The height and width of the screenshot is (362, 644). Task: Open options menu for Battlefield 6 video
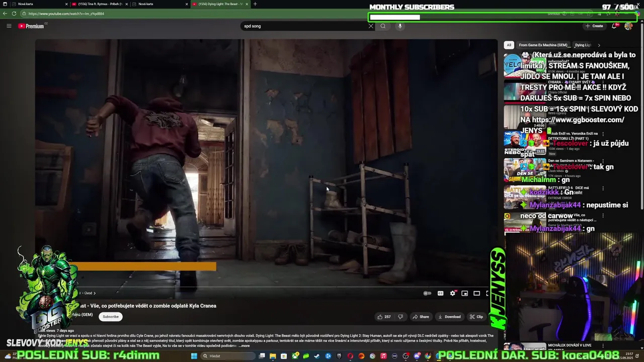tap(603, 189)
